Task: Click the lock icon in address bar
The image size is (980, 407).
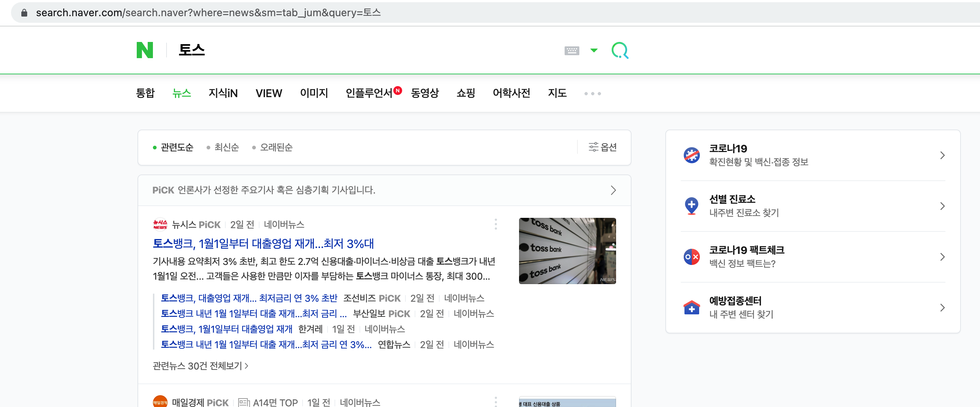Action: [x=24, y=13]
